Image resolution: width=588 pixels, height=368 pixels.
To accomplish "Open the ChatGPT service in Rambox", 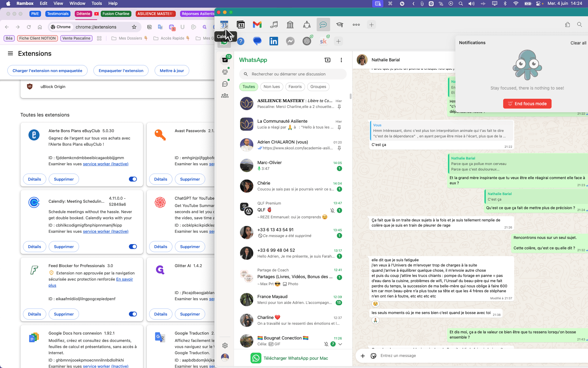I will 307,41.
